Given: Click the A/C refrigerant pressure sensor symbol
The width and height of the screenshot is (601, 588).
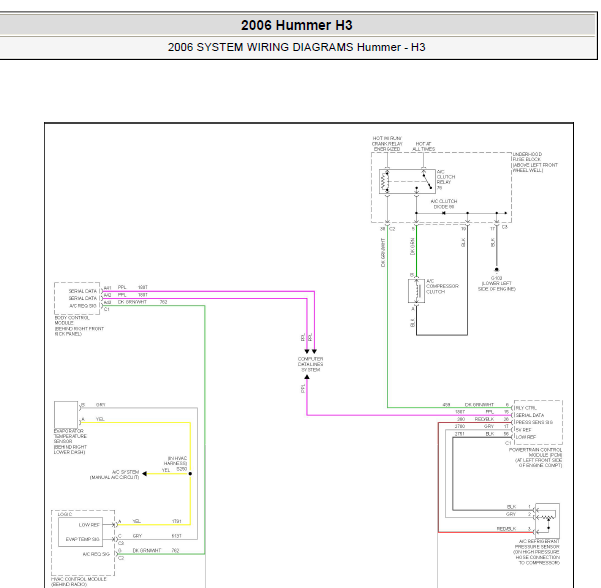Looking at the screenshot, I should [547, 521].
